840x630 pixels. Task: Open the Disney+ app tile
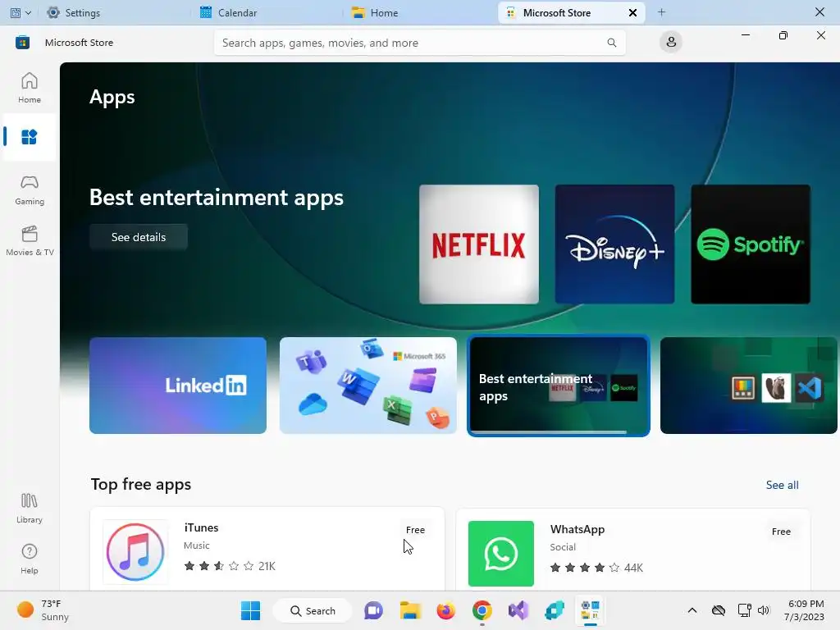pos(614,244)
